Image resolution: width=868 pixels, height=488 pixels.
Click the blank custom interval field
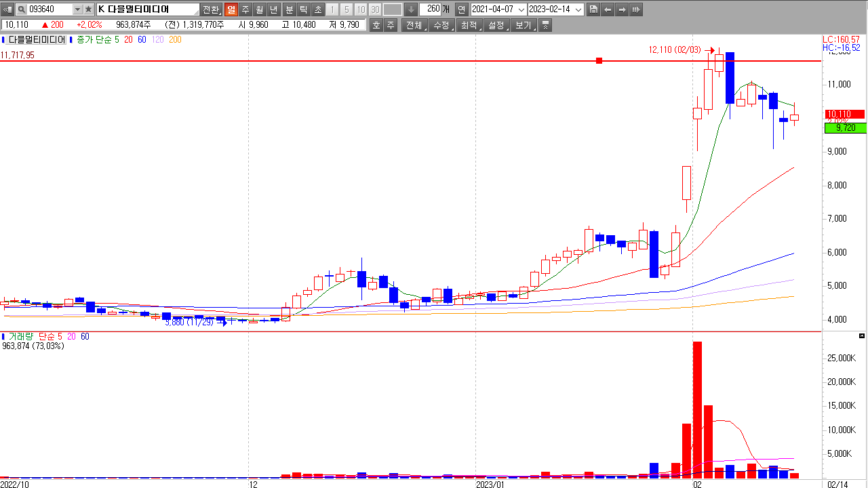393,9
